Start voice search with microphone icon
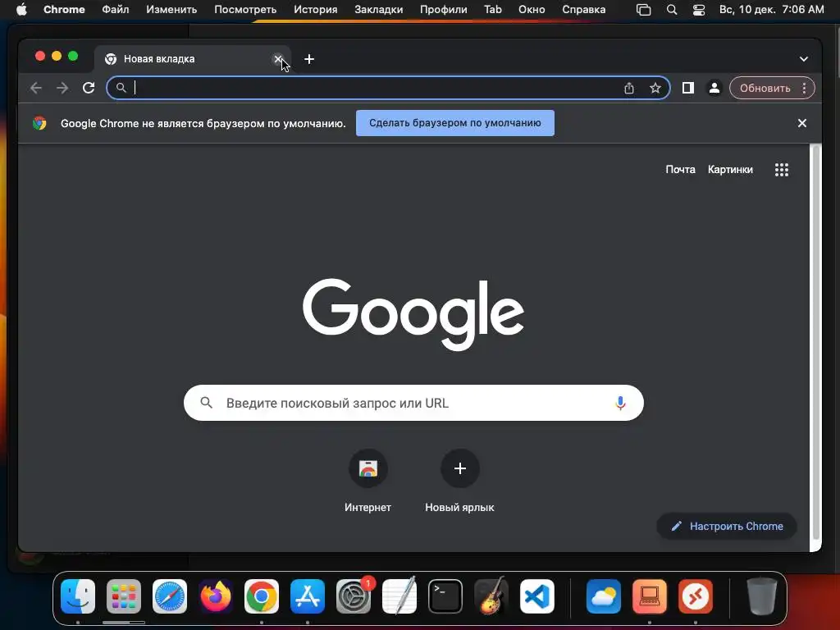 coord(620,403)
